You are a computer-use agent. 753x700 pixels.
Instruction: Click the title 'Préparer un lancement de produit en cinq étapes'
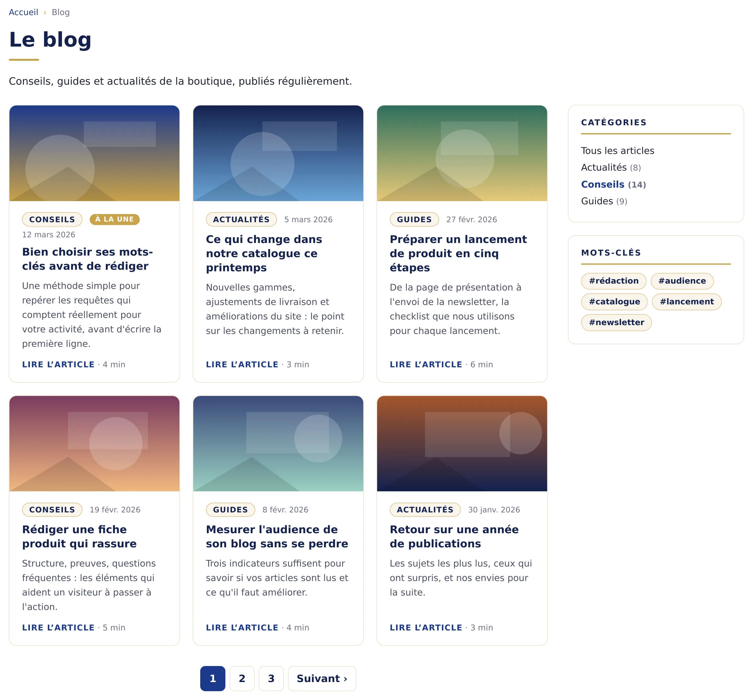[458, 253]
